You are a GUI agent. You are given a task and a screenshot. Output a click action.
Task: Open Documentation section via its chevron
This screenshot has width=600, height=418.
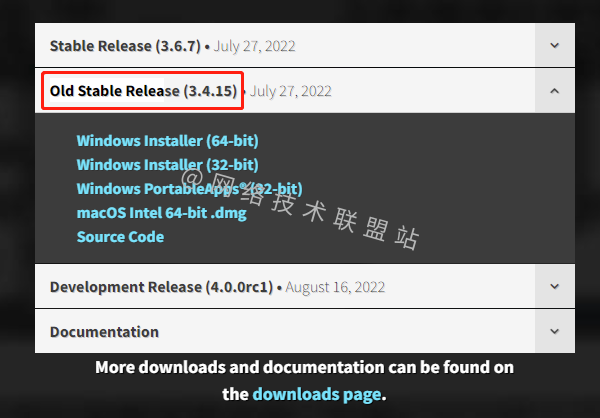tap(554, 331)
